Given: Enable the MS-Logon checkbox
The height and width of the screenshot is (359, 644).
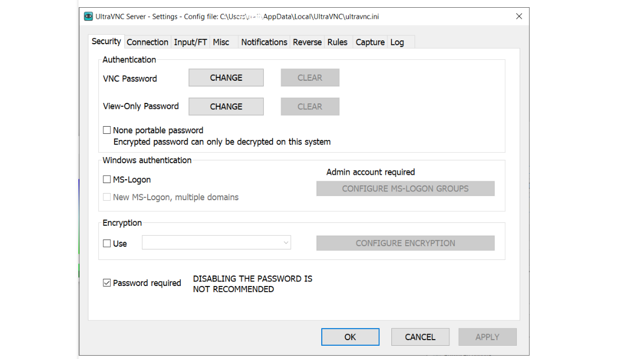Looking at the screenshot, I should pos(107,179).
